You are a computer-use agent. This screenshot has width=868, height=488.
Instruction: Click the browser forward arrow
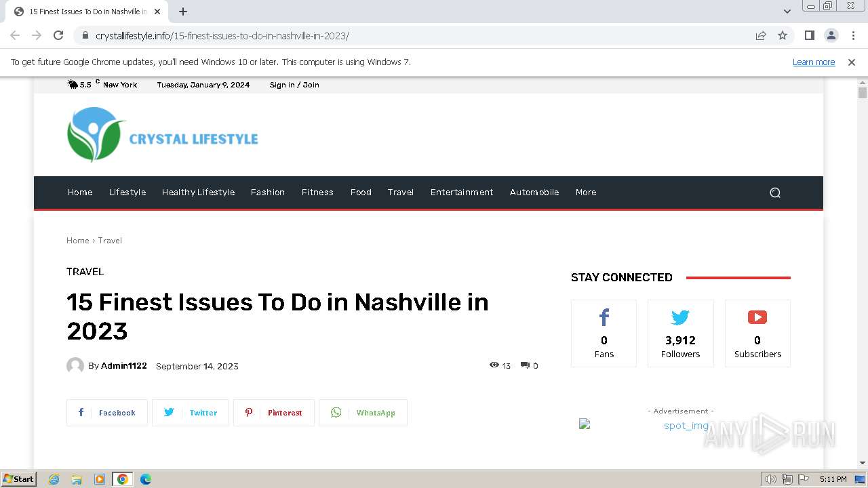[x=37, y=35]
